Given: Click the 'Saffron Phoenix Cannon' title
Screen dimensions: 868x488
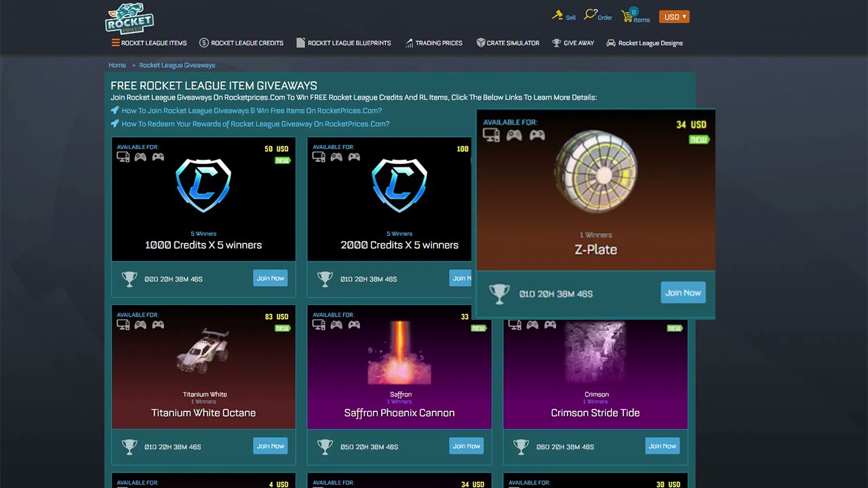Looking at the screenshot, I should point(399,413).
